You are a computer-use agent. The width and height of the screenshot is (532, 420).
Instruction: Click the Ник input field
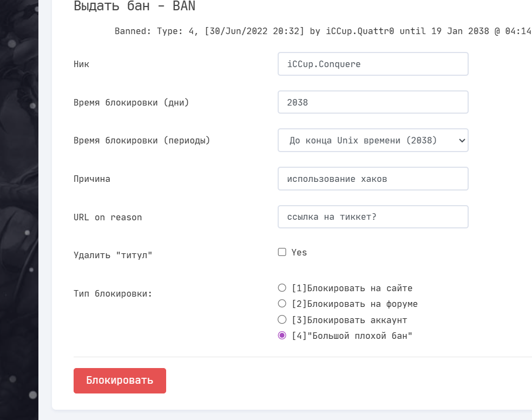pyautogui.click(x=372, y=64)
